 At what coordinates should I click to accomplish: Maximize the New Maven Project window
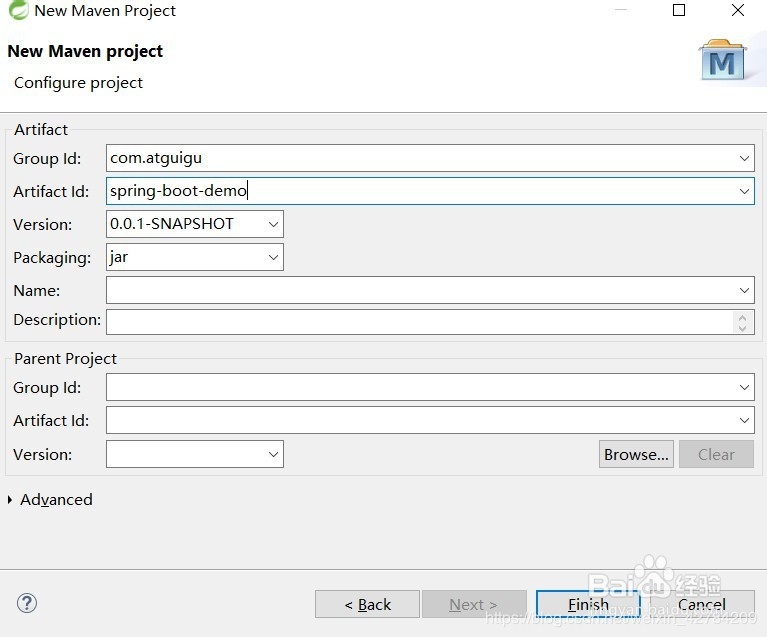tap(679, 11)
